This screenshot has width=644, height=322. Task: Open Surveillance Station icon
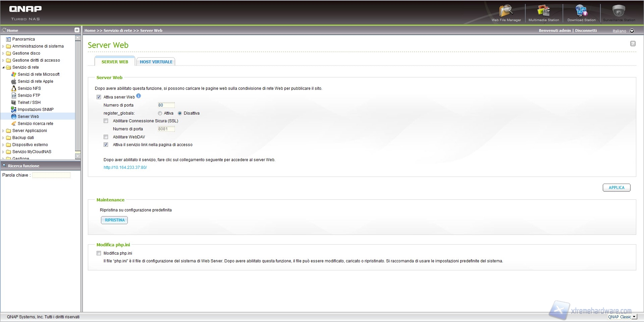point(619,12)
